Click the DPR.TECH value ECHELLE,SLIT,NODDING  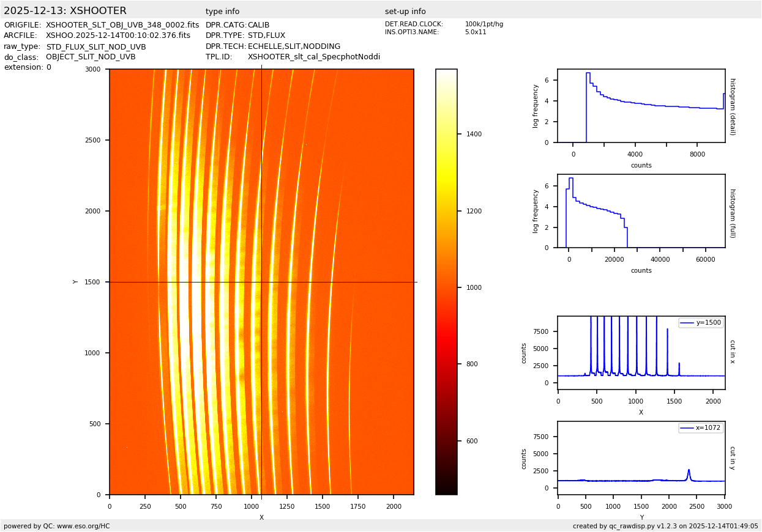(x=294, y=46)
